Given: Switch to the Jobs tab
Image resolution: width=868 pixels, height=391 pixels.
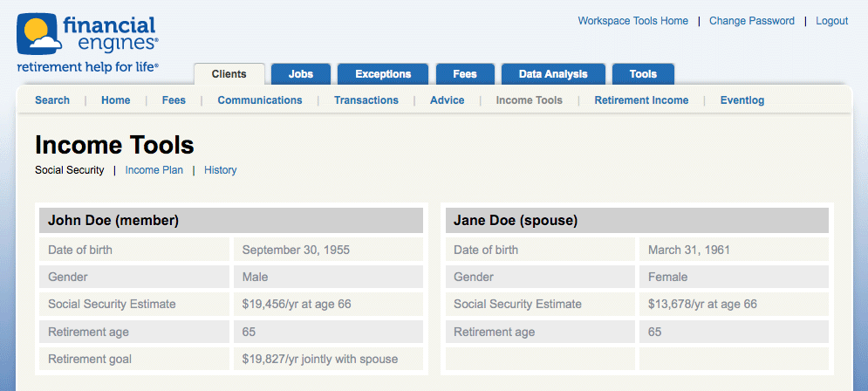Looking at the screenshot, I should tap(300, 74).
